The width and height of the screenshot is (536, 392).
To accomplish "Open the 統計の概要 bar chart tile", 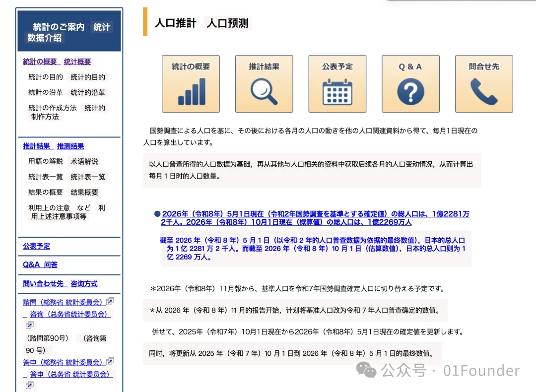I will pyautogui.click(x=191, y=84).
